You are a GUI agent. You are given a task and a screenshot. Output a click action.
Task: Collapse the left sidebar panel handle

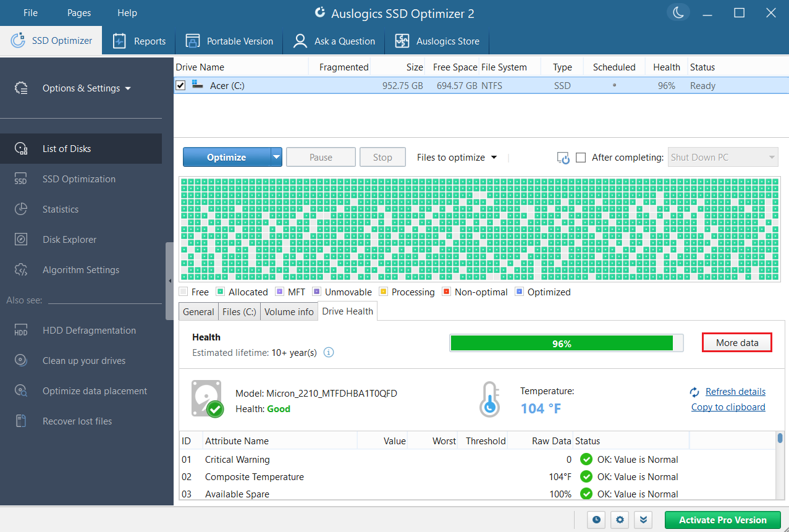170,281
